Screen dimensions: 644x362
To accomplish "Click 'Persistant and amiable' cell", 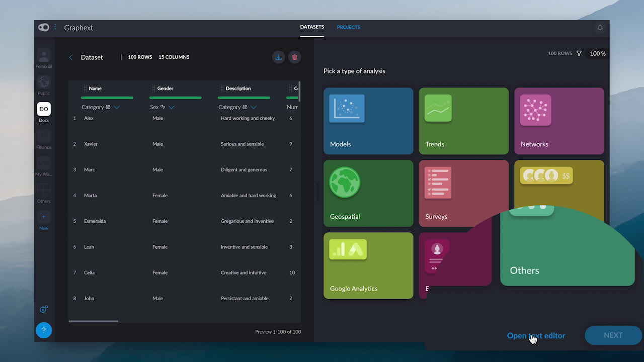I will pos(245,298).
